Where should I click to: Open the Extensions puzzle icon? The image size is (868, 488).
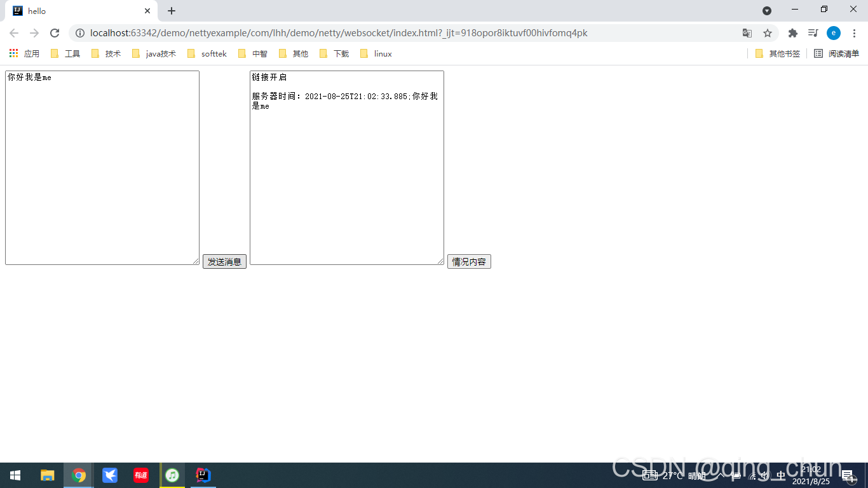tap(792, 33)
